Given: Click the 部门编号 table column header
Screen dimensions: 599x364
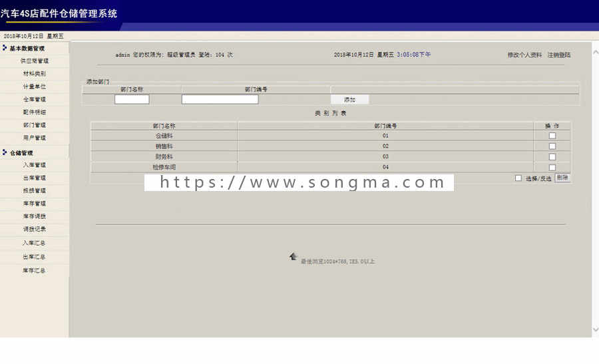Looking at the screenshot, I should [385, 126].
